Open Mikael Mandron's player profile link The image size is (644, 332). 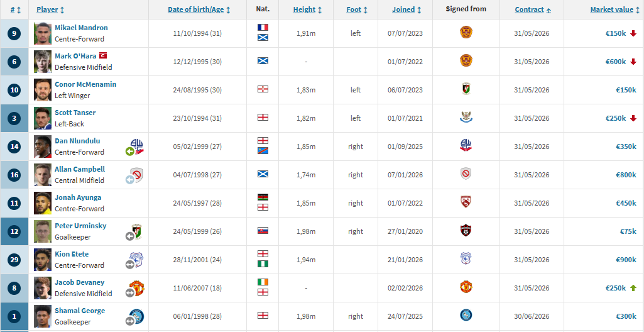point(81,28)
